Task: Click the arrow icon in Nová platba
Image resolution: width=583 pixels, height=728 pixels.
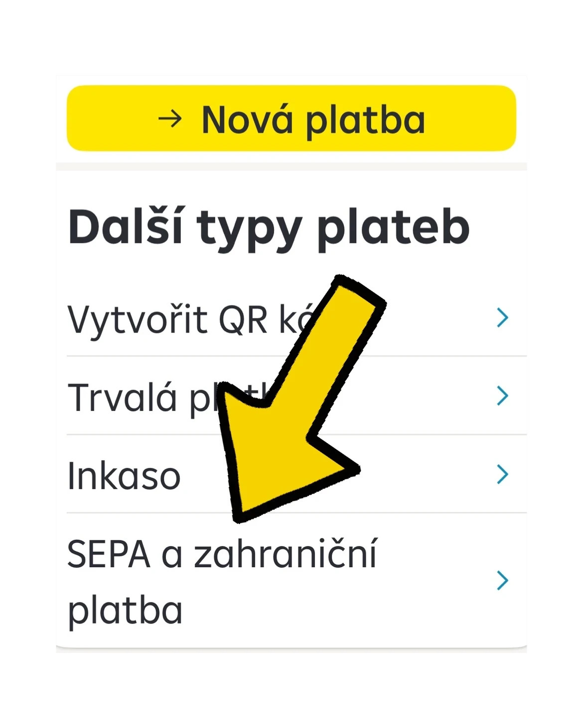Action: [170, 119]
